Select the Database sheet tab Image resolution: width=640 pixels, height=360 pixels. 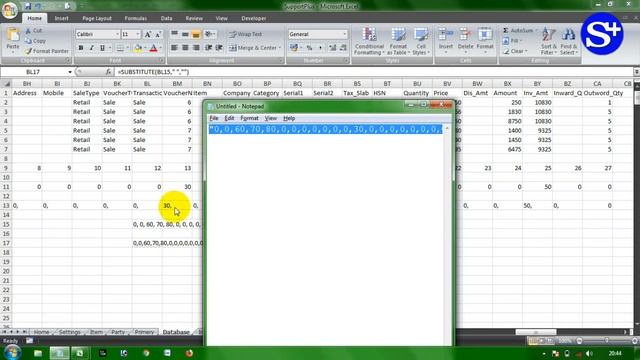176,332
